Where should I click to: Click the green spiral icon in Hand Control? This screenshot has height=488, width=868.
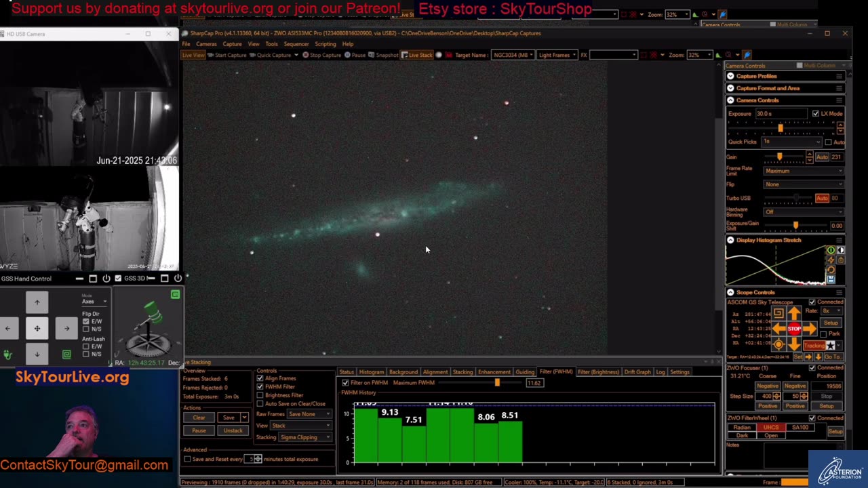66,354
